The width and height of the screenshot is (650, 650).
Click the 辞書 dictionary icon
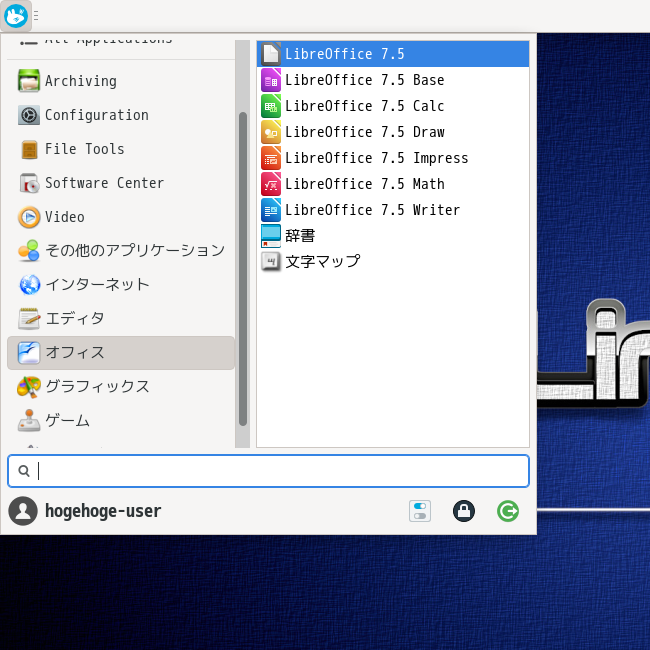(x=271, y=236)
